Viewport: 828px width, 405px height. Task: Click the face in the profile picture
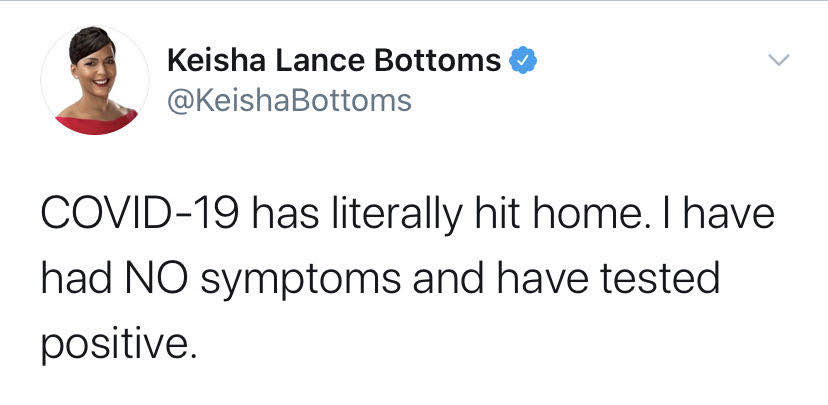96,68
